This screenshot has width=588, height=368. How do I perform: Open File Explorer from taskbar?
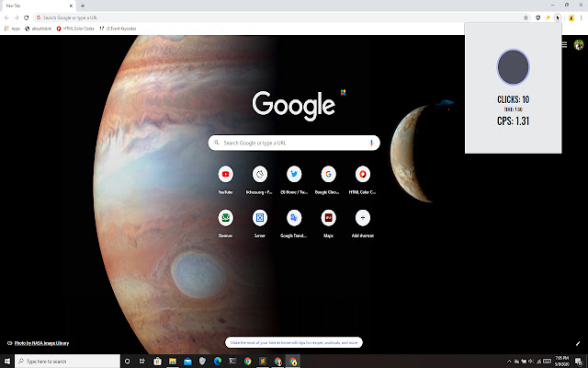click(173, 362)
